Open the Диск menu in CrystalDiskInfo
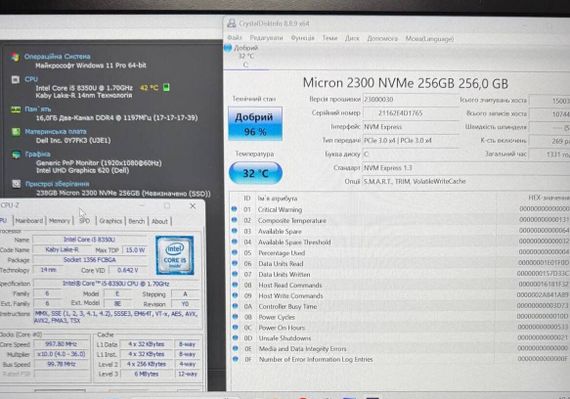The image size is (570, 399). pyautogui.click(x=352, y=38)
